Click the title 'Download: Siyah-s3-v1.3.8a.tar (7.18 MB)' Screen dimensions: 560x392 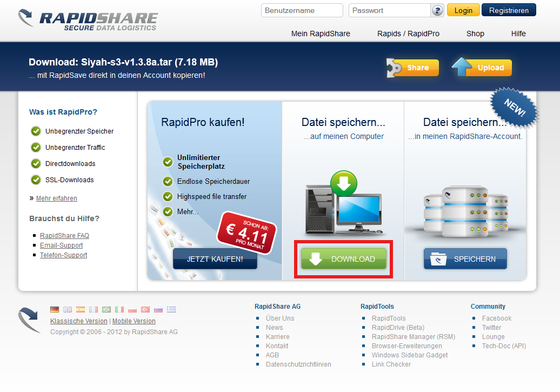(x=123, y=62)
